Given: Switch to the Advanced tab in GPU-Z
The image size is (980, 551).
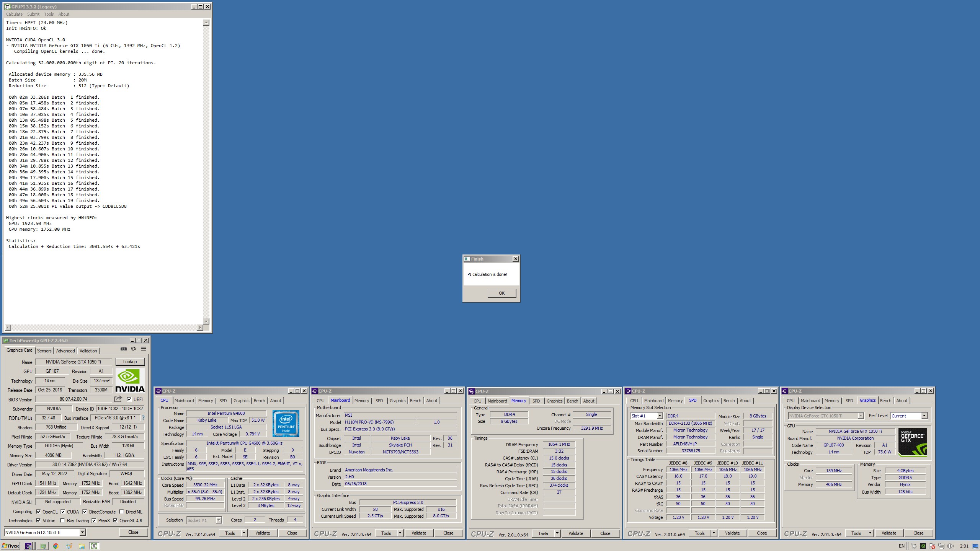Looking at the screenshot, I should [65, 350].
